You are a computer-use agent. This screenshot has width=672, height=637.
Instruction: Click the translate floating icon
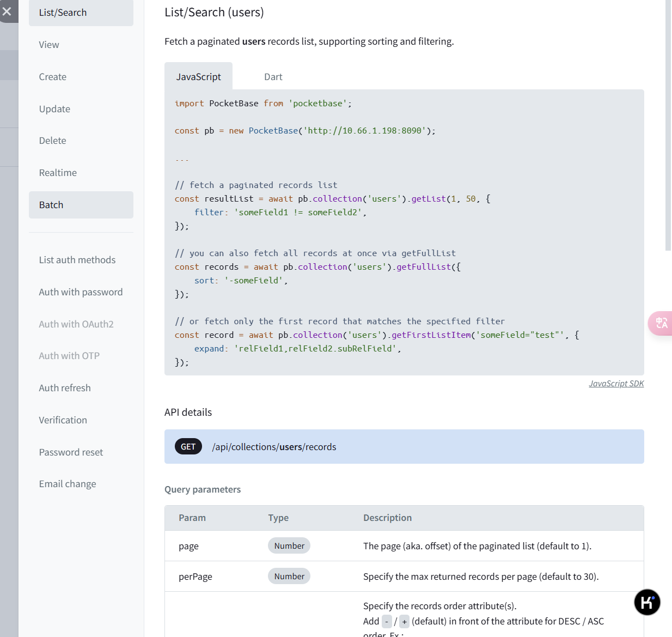coord(661,323)
